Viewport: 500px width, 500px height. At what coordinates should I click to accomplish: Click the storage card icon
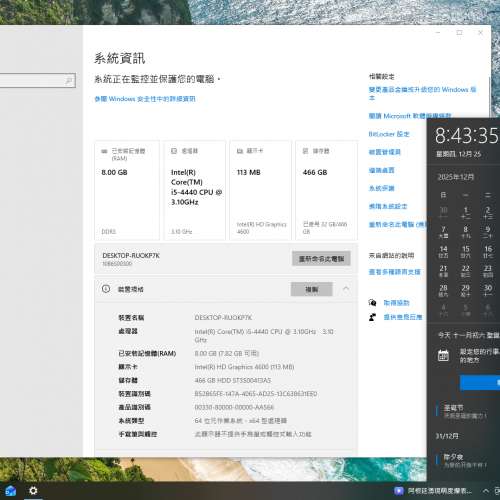[x=305, y=151]
